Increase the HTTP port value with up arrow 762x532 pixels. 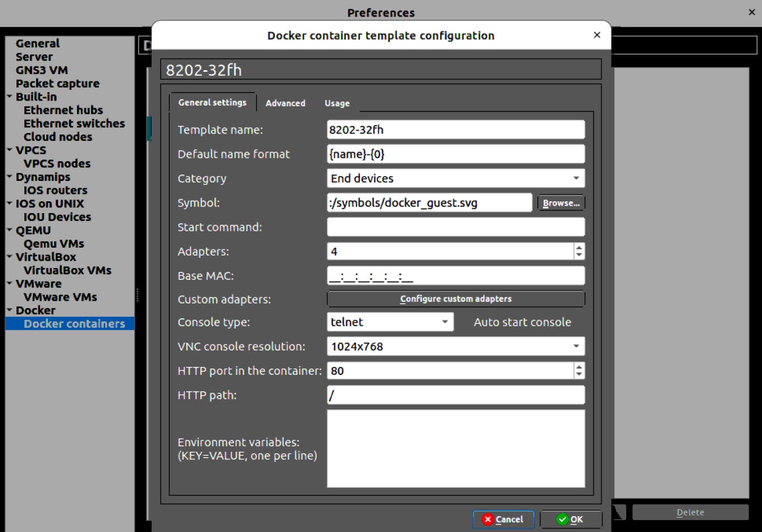579,367
